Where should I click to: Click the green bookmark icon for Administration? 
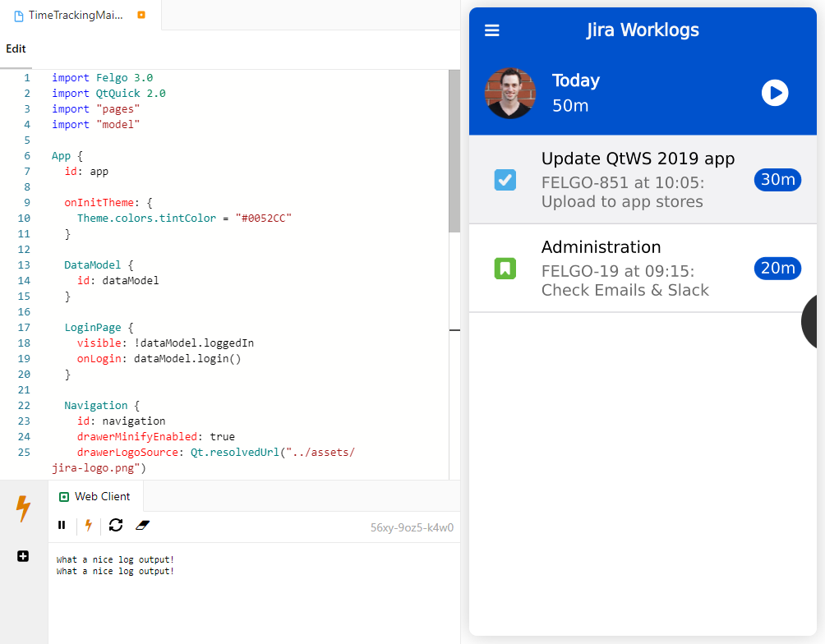point(505,269)
